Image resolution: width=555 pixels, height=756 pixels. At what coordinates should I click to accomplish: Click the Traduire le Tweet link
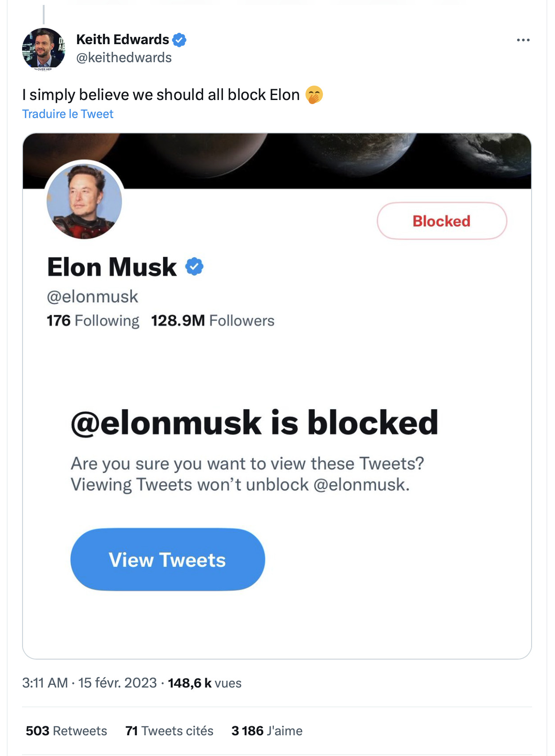68,114
